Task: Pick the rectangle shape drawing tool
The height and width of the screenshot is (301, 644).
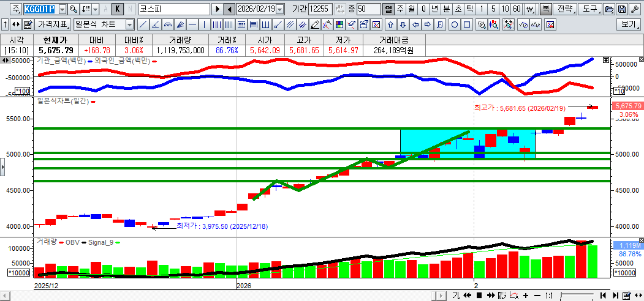Action: pyautogui.click(x=467, y=25)
